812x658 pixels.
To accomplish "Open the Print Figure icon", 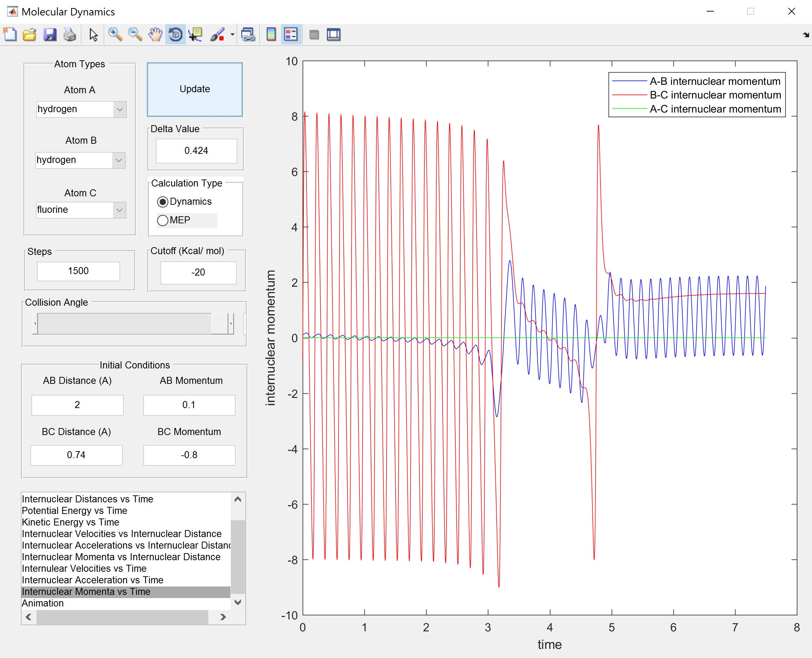I will point(70,35).
